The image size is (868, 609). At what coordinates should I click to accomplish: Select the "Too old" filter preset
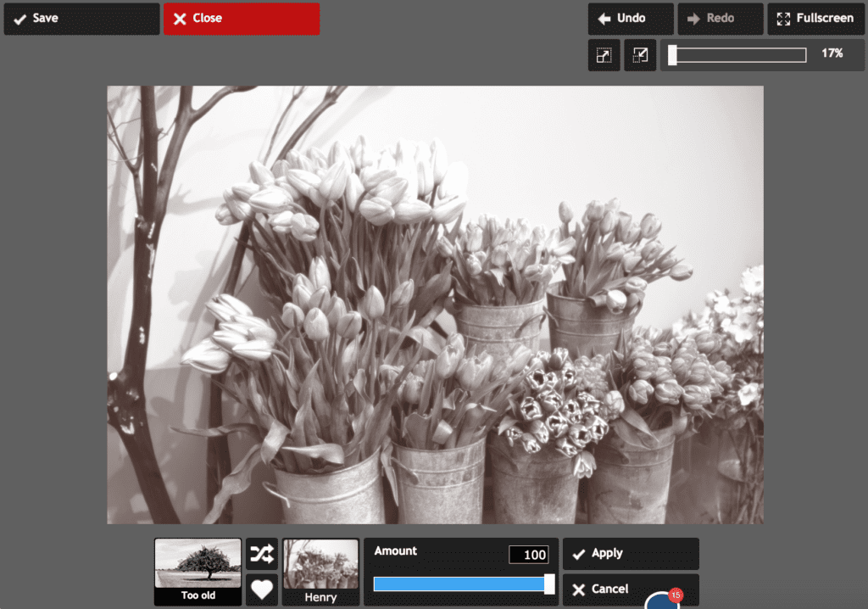click(x=197, y=570)
